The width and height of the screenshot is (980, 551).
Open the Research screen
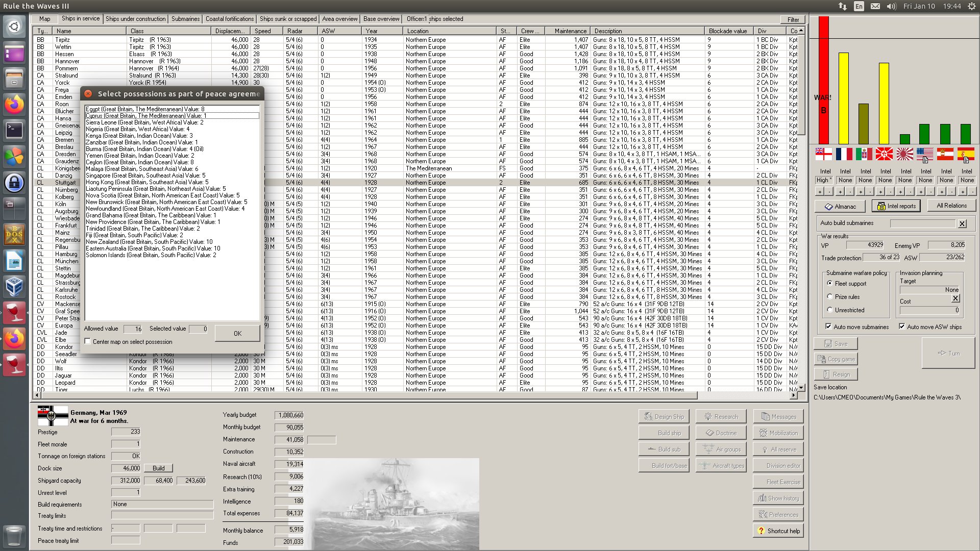[x=721, y=416]
